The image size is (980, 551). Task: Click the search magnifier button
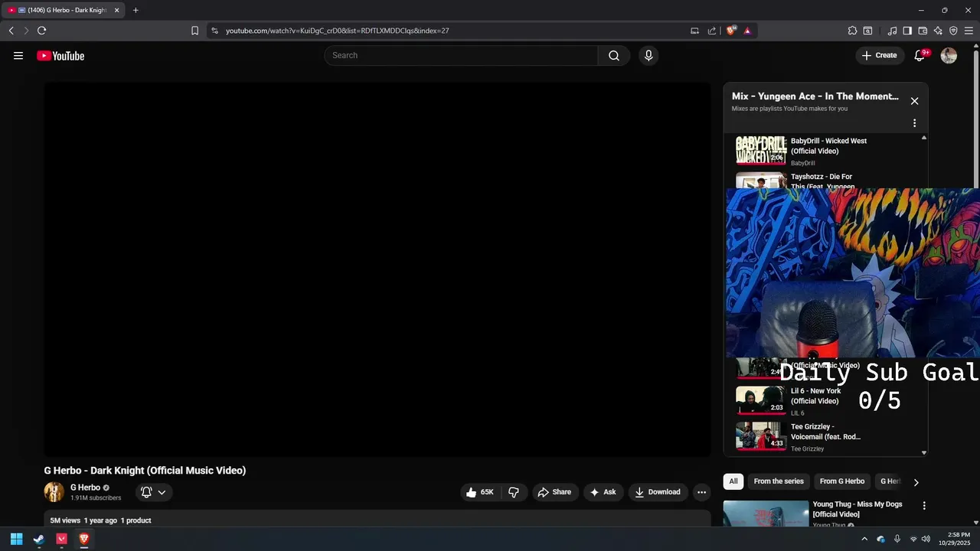[614, 55]
